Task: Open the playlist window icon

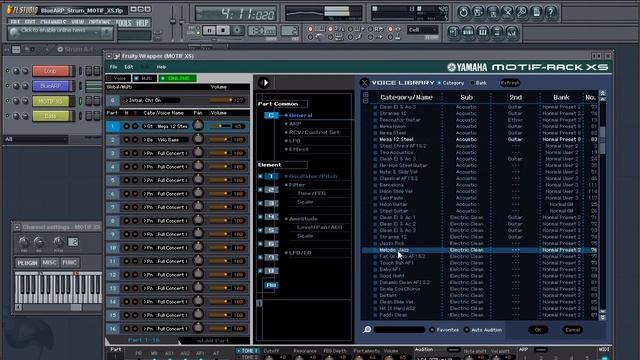Action: point(453,32)
